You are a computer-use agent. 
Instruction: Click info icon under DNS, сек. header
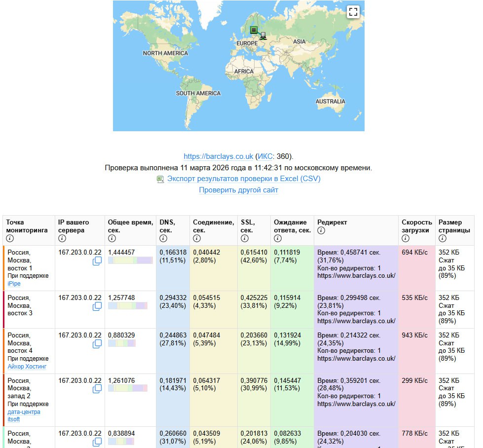163,239
